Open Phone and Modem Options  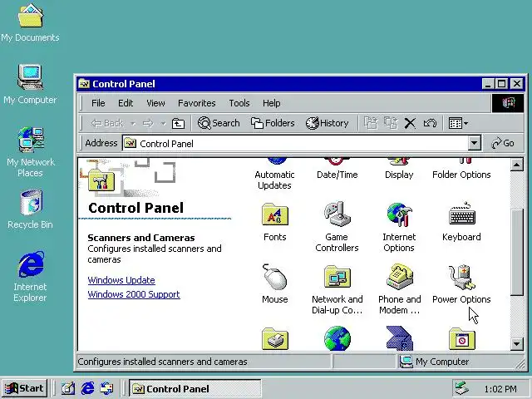399,277
